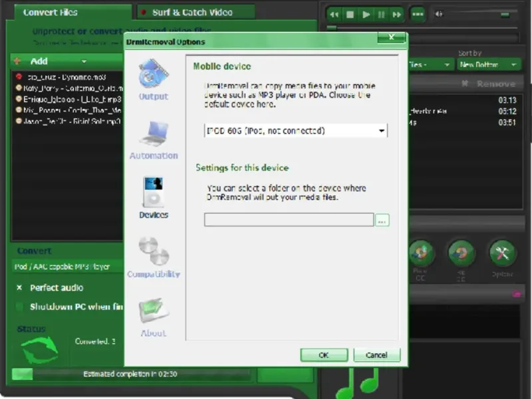Screen dimensions: 532x399
Task: Click OK in the options dialog
Action: coord(324,355)
